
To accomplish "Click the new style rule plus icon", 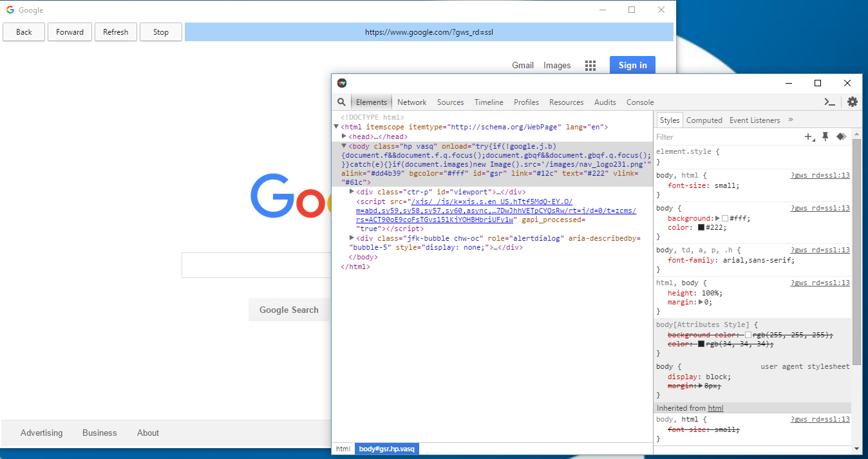I will click(809, 136).
